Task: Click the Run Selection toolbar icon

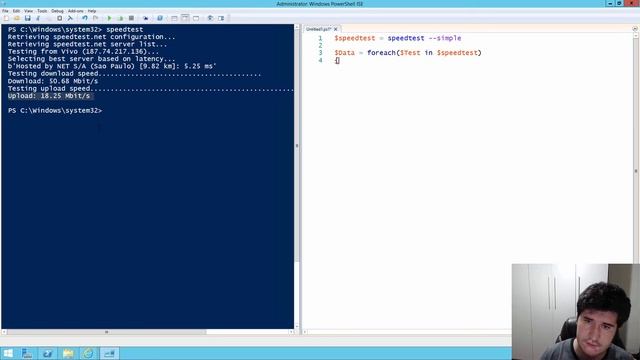Action: pos(120,18)
